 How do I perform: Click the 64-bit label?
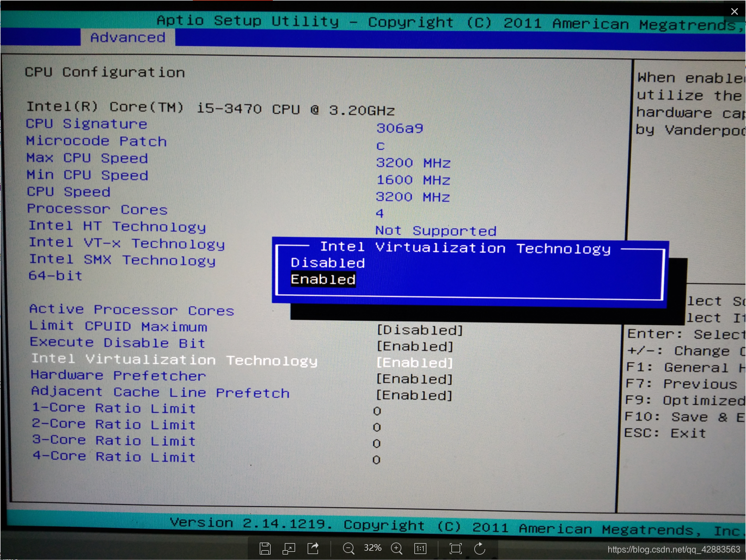click(56, 276)
